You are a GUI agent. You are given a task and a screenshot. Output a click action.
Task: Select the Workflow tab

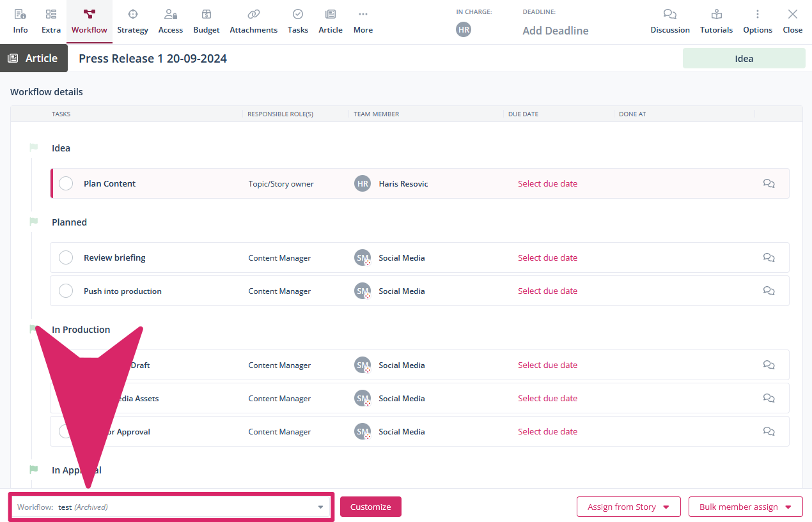coord(90,22)
